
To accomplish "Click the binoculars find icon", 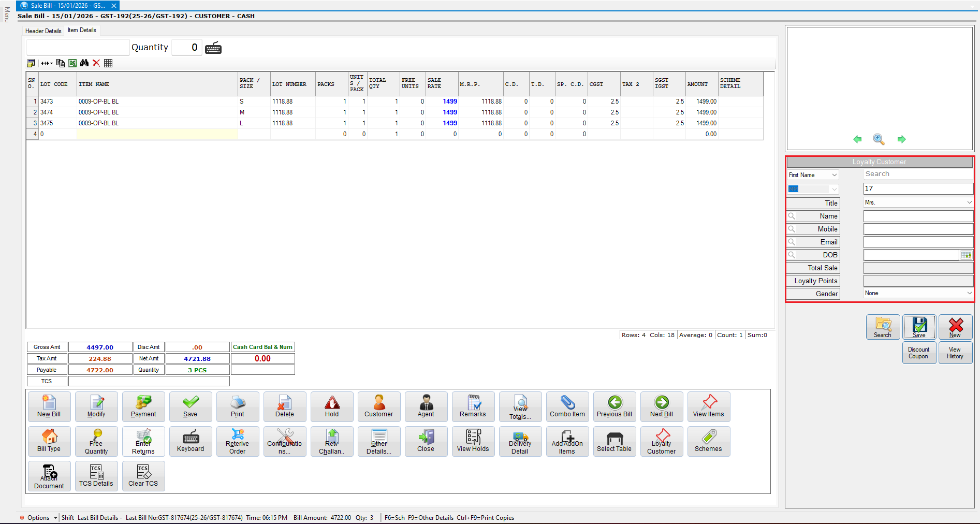I will pyautogui.click(x=84, y=63).
